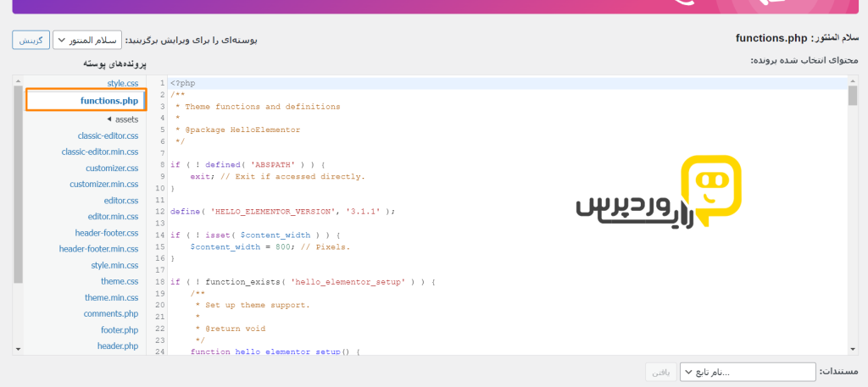
Task: Select functions.php in the file list
Action: [x=86, y=101]
